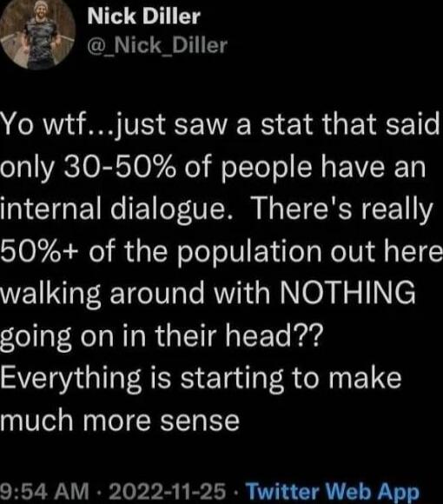Click the 50%+ text in the tweet
Image resolution: width=443 pixels, height=504 pixels.
click(x=41, y=251)
